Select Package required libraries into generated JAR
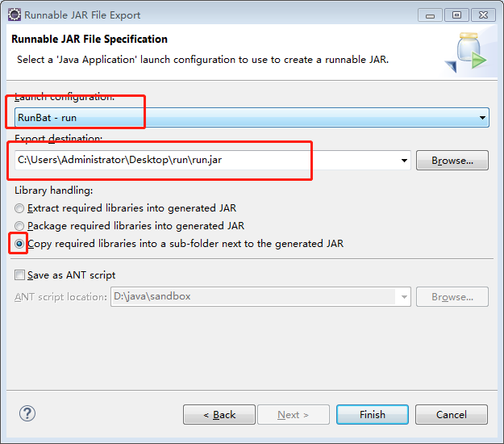Screen dimensions: 504x444 [19, 226]
